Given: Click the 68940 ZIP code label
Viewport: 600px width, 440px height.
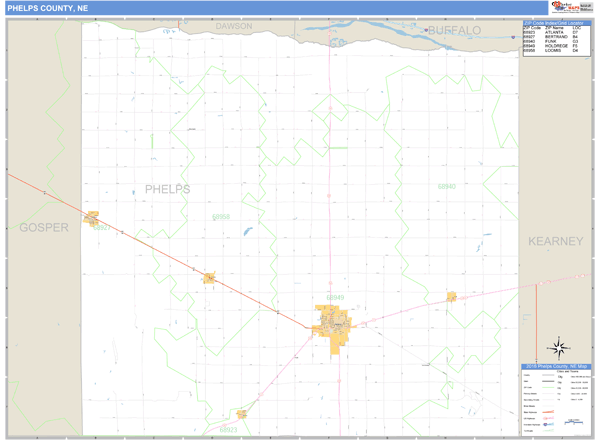Looking at the screenshot, I should pyautogui.click(x=446, y=186).
